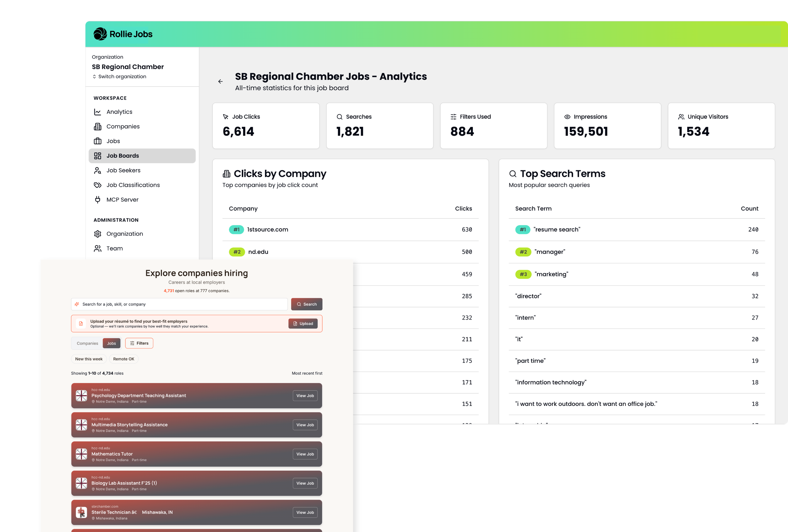
Task: Click the back arrow beside Analytics title
Action: click(x=220, y=81)
